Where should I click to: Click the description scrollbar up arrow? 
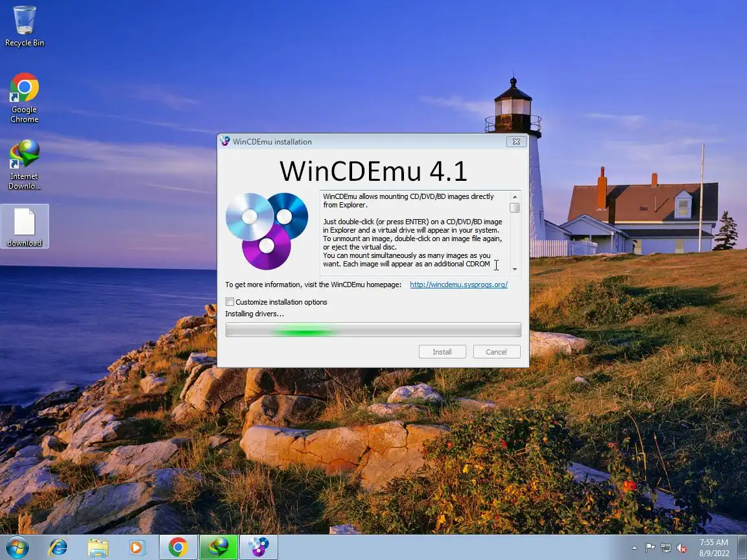coord(514,196)
